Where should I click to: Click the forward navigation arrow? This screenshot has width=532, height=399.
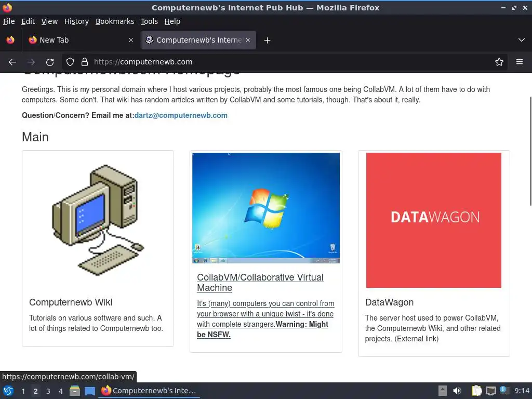click(31, 62)
